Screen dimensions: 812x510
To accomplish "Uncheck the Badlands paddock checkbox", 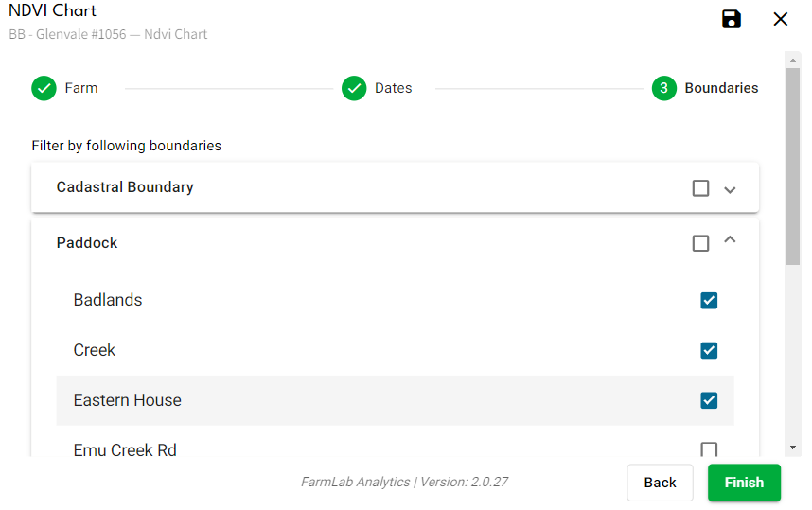I will (709, 300).
